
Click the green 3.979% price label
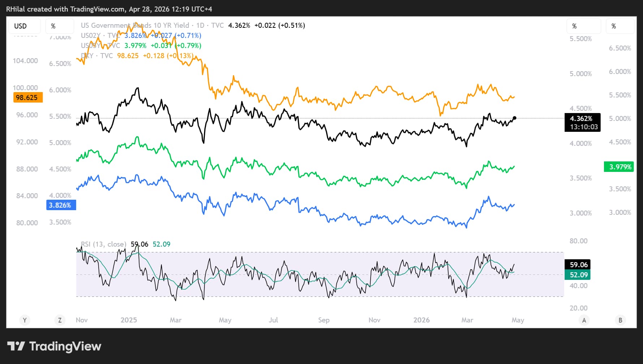point(619,167)
